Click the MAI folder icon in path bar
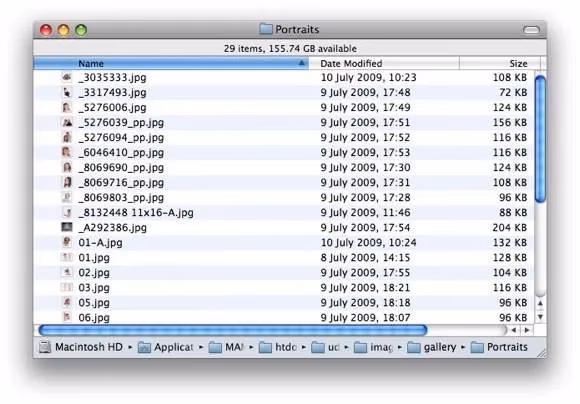580x404 pixels. coord(215,347)
